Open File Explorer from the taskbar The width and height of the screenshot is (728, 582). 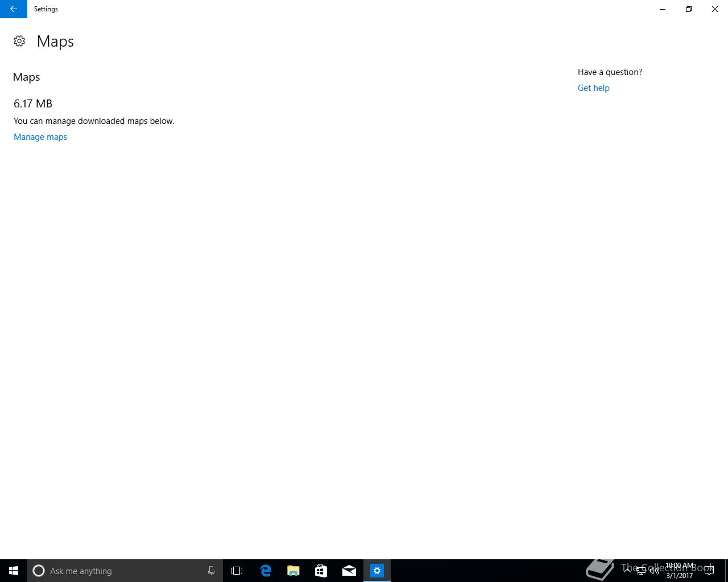click(293, 571)
